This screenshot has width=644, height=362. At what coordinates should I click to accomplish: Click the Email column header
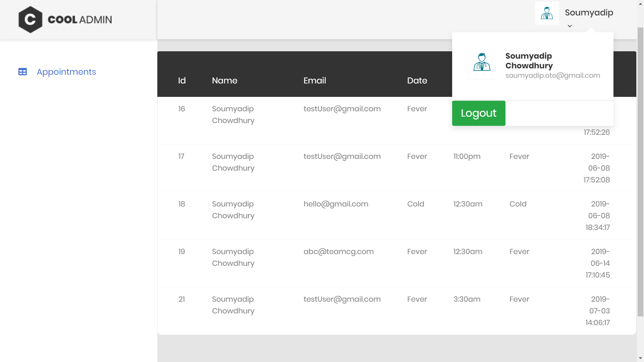pyautogui.click(x=315, y=80)
